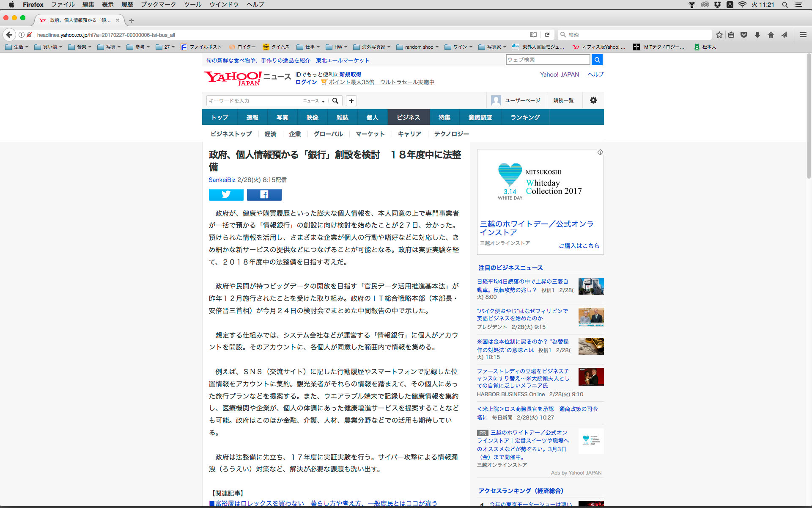Open the ブックマーク menu in the menu bar

pyautogui.click(x=158, y=5)
